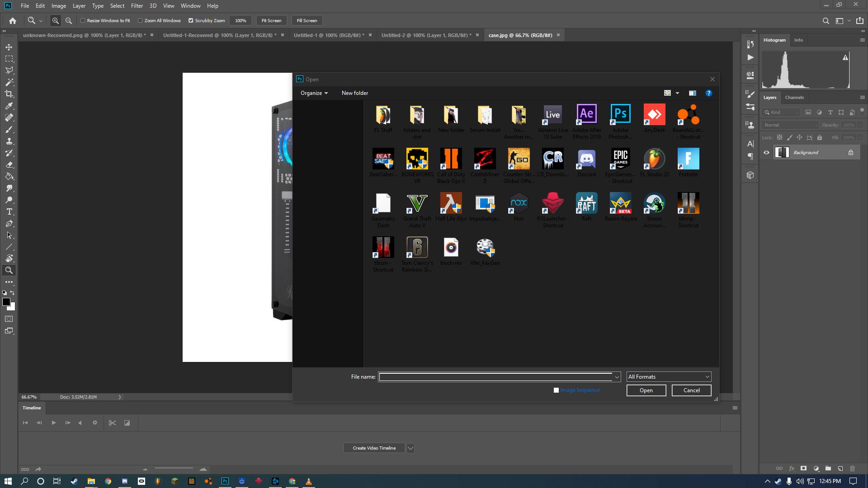Select the Eyedropper tool

(9, 106)
